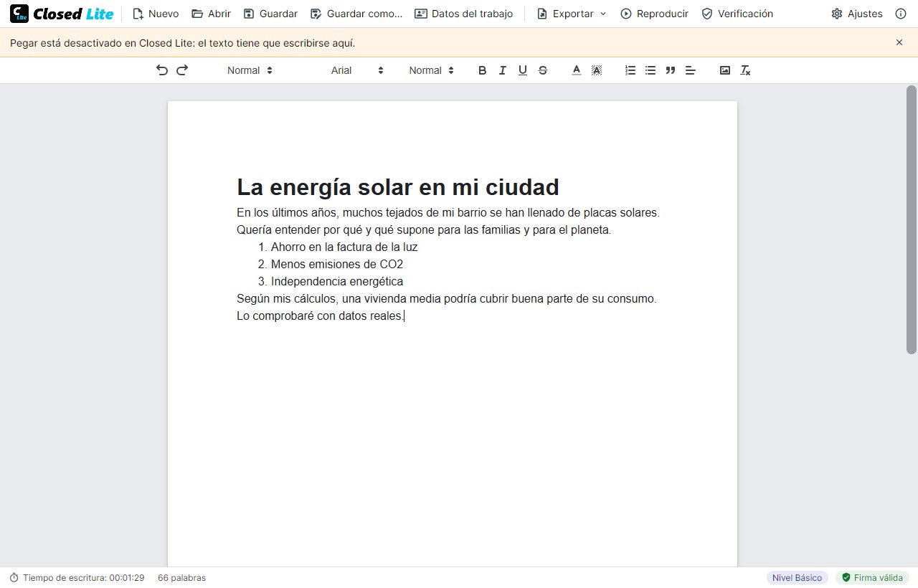Open a file with Abrir
This screenshot has height=588, width=918.
click(211, 14)
